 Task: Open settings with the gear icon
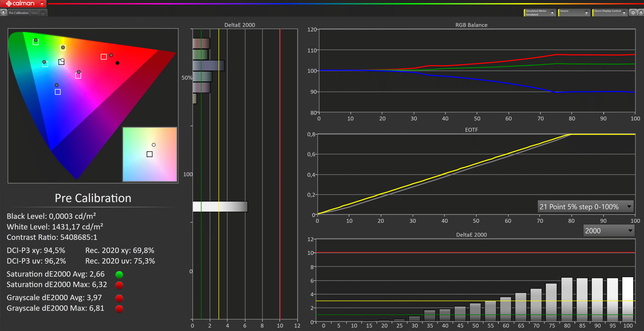(633, 13)
